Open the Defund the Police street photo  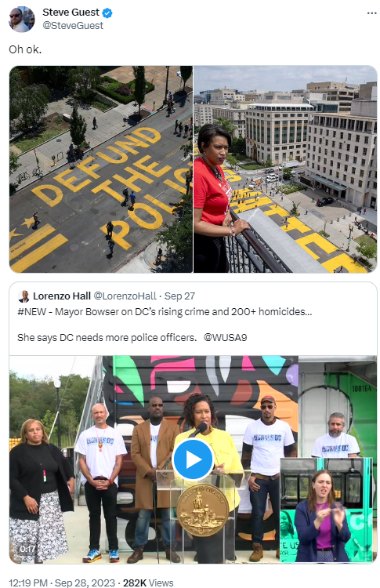[x=101, y=169]
